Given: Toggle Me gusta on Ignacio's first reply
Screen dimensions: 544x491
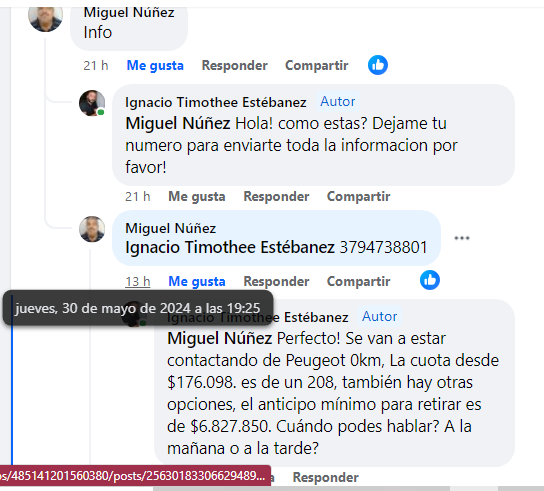Looking at the screenshot, I should click(197, 196).
